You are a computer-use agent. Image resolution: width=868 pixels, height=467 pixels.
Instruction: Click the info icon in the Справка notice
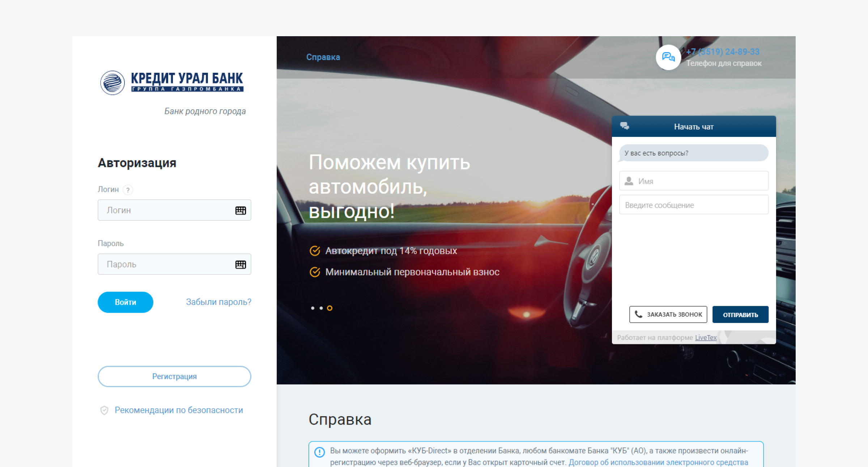point(319,452)
